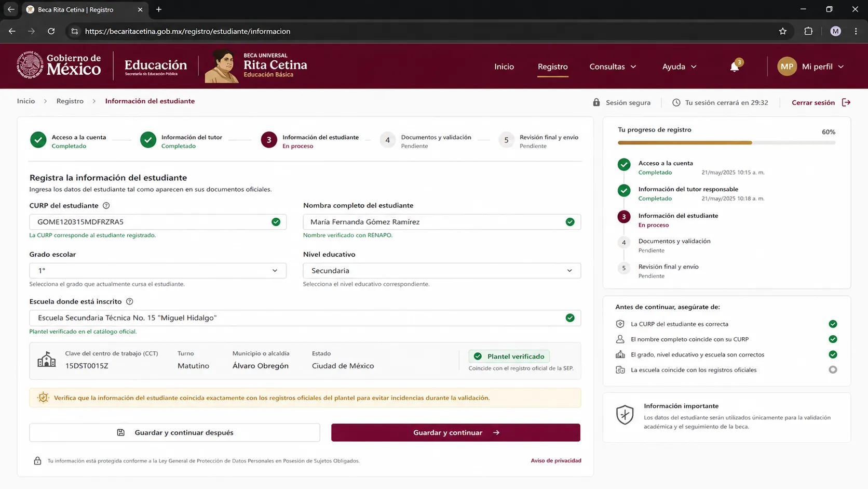Click the browser three-dot menu icon
The image size is (868, 489).
pos(856,31)
